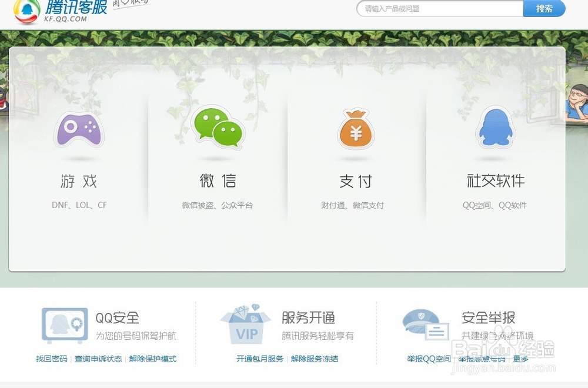Open the purple game controller icon

[79, 129]
